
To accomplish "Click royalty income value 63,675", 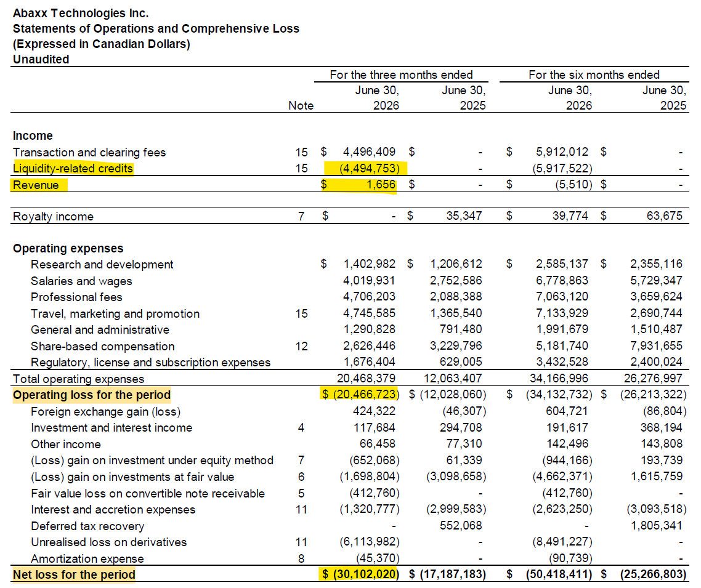I will [664, 216].
